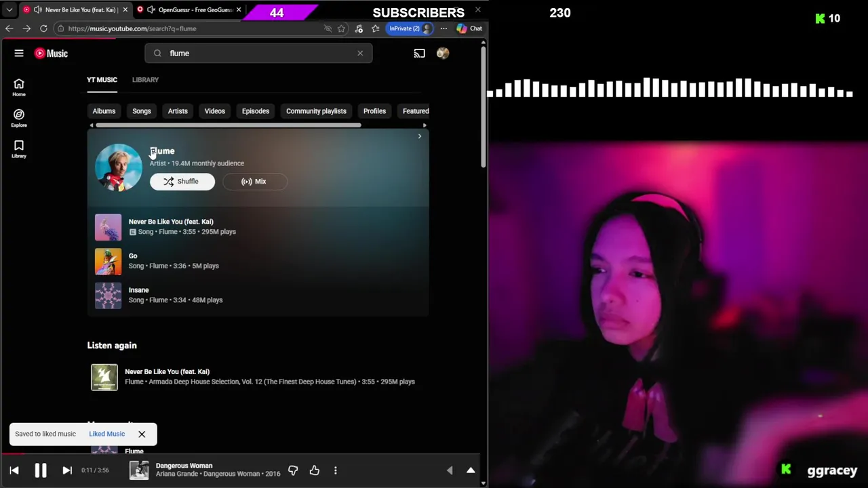The height and width of the screenshot is (488, 868).
Task: Start the Flume Mix
Action: point(254,182)
